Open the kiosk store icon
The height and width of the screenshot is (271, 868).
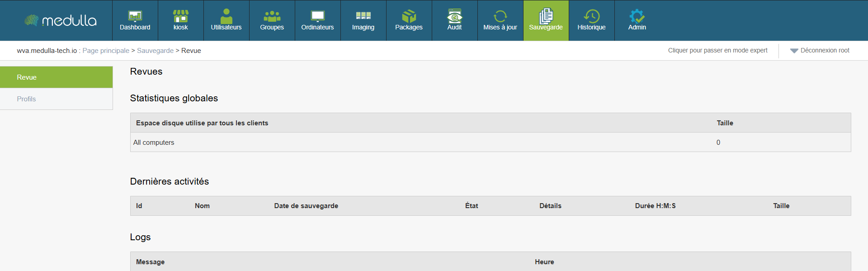(180, 16)
